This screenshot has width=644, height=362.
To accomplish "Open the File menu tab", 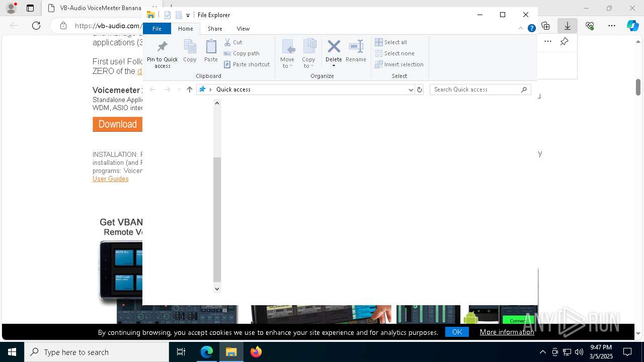I will coord(157,29).
